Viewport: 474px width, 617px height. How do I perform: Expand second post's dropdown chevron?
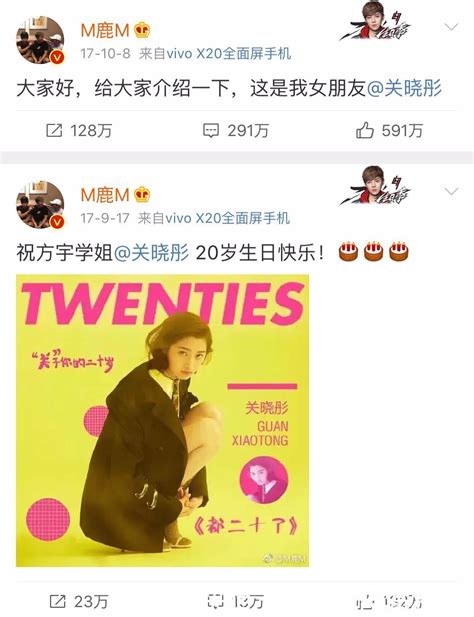tap(451, 192)
